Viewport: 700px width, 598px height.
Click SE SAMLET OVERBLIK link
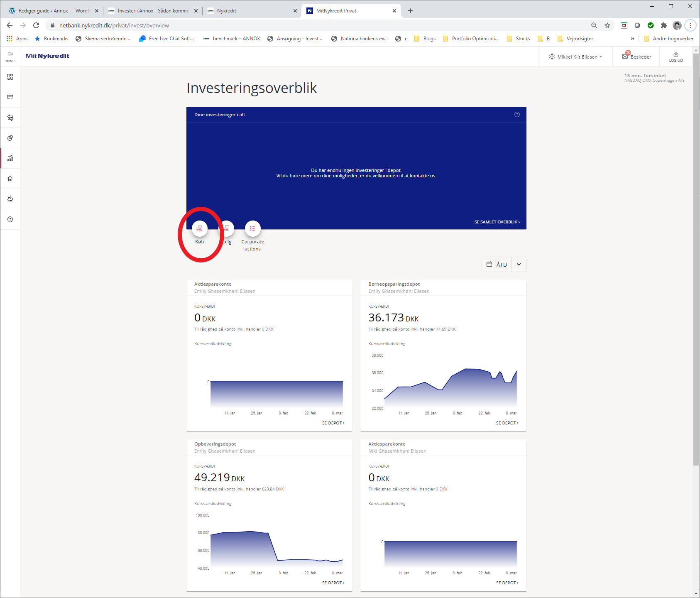tap(497, 222)
